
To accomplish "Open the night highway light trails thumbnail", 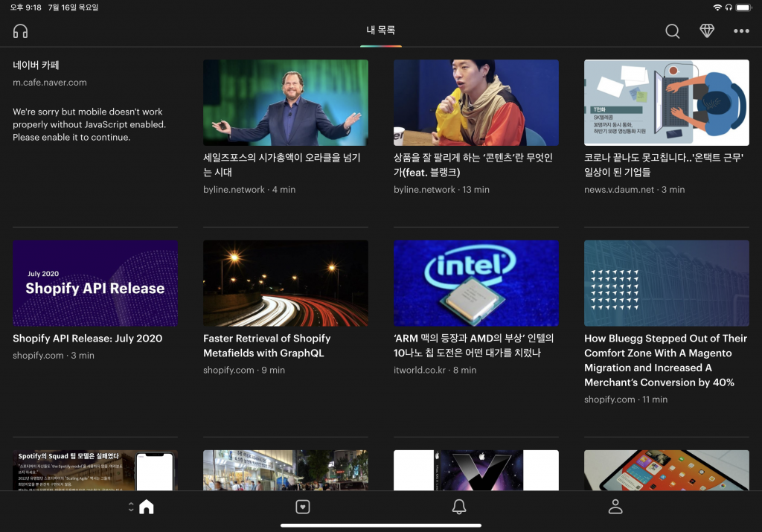I will [x=286, y=283].
